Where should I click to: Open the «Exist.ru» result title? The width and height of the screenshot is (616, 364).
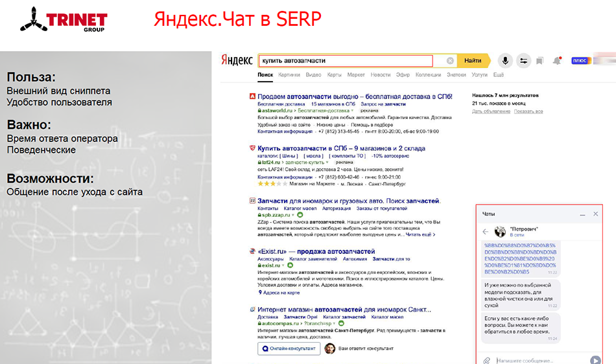tap(316, 251)
